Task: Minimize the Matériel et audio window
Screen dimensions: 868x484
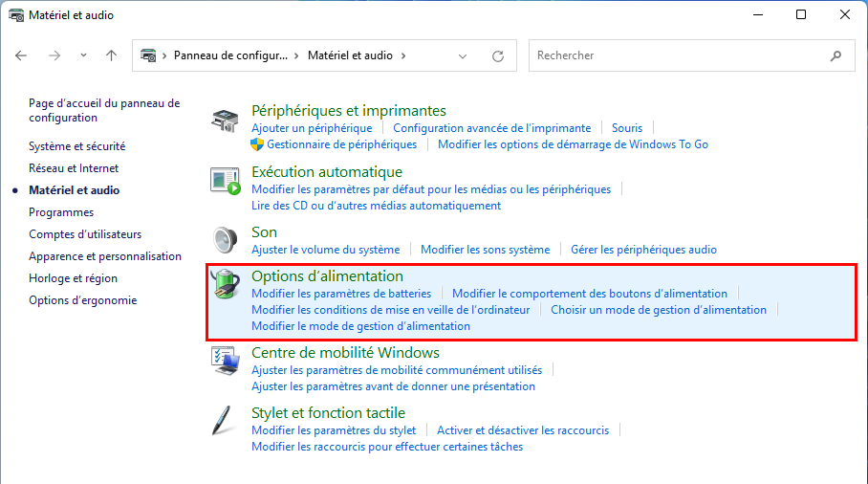Action: tap(758, 14)
